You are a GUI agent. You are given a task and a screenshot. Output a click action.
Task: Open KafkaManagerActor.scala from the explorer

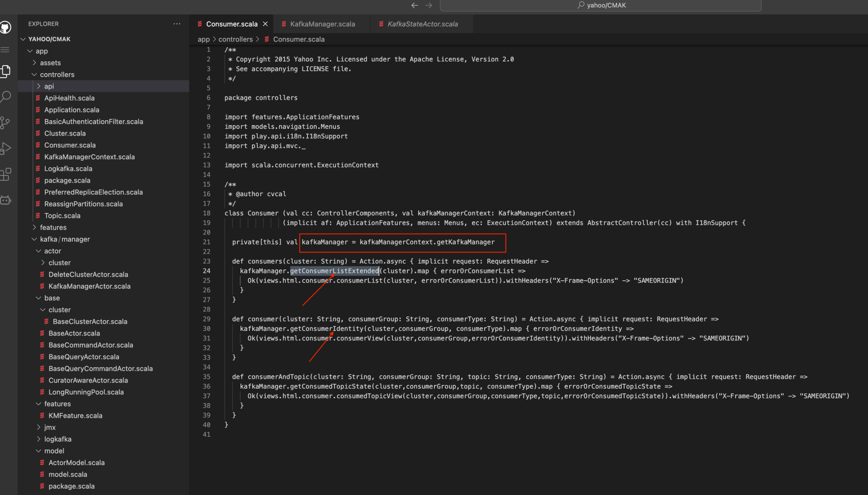click(x=89, y=286)
